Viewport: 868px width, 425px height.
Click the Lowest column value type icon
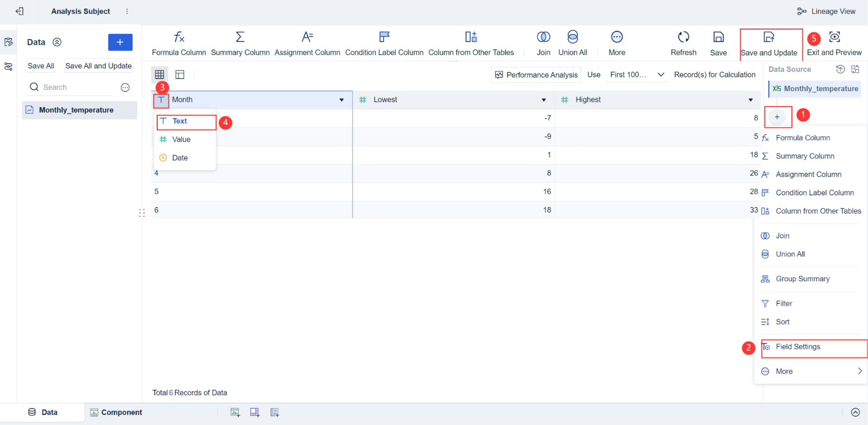point(363,100)
